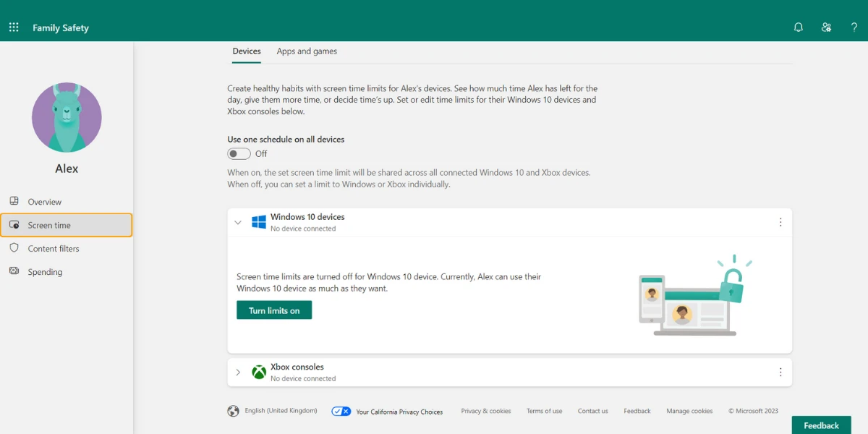Click the footer Feedback link

click(x=637, y=411)
